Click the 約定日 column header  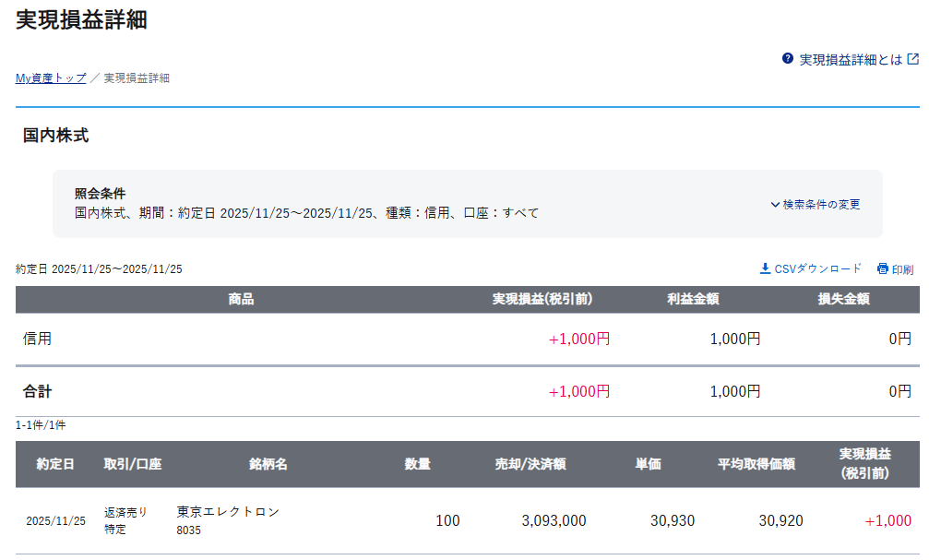coord(55,464)
